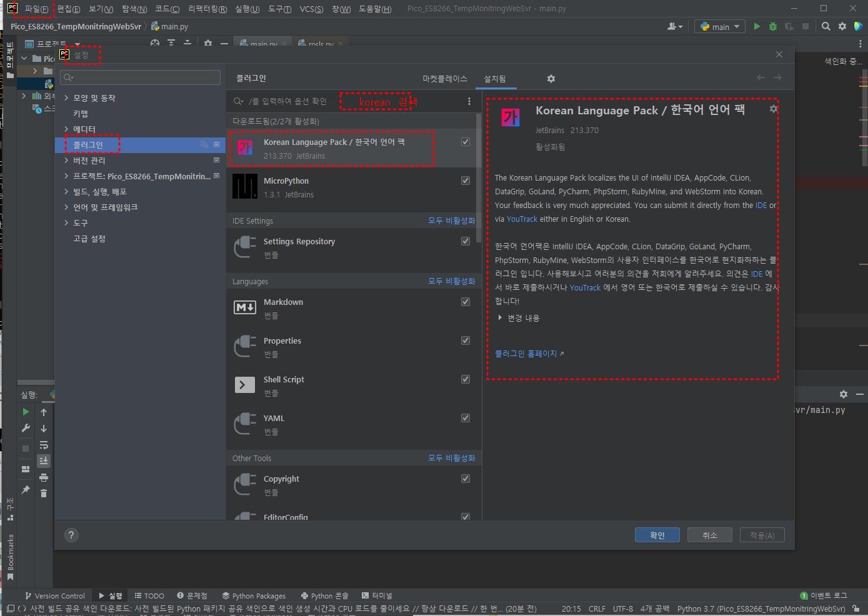868x616 pixels.
Task: Toggle YAML plugin checkbox
Action: coord(466,418)
